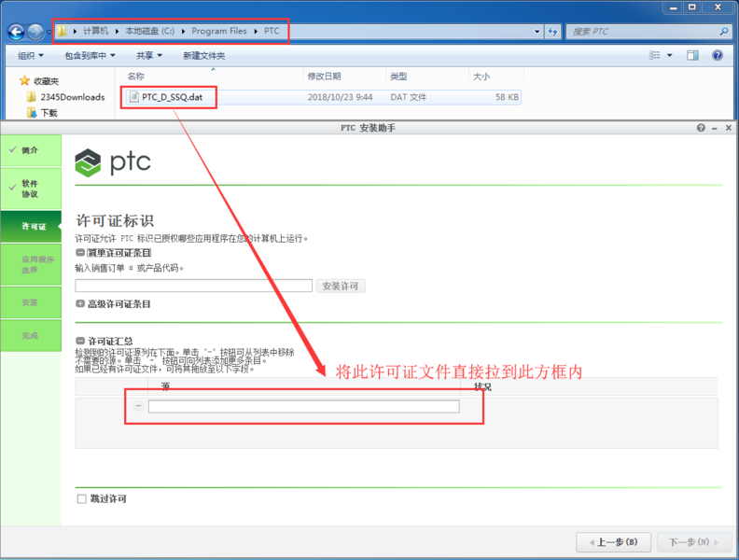Select the 下载 folder in favorites
739x560 pixels.
[42, 113]
